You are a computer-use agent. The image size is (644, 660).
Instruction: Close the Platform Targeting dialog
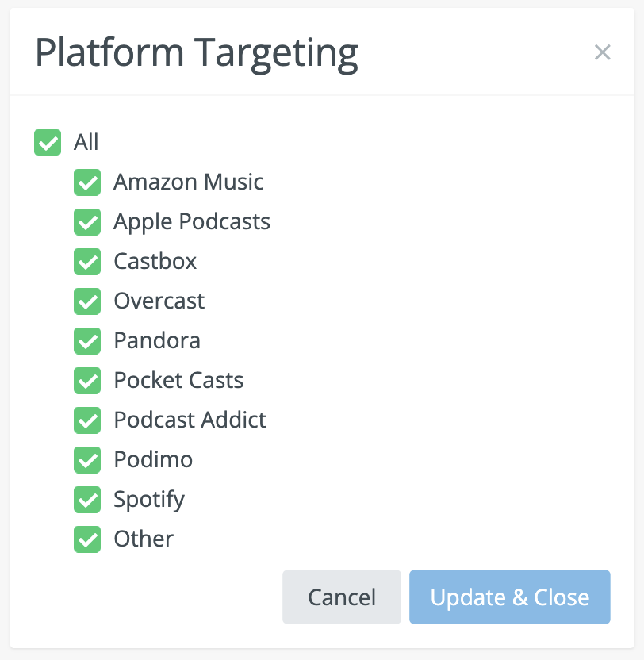click(603, 53)
